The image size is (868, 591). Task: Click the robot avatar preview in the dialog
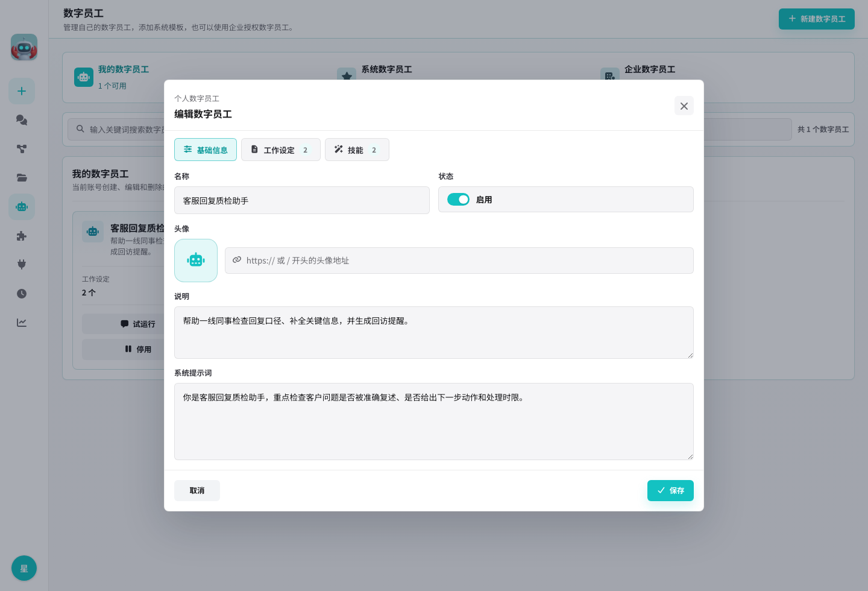tap(196, 261)
